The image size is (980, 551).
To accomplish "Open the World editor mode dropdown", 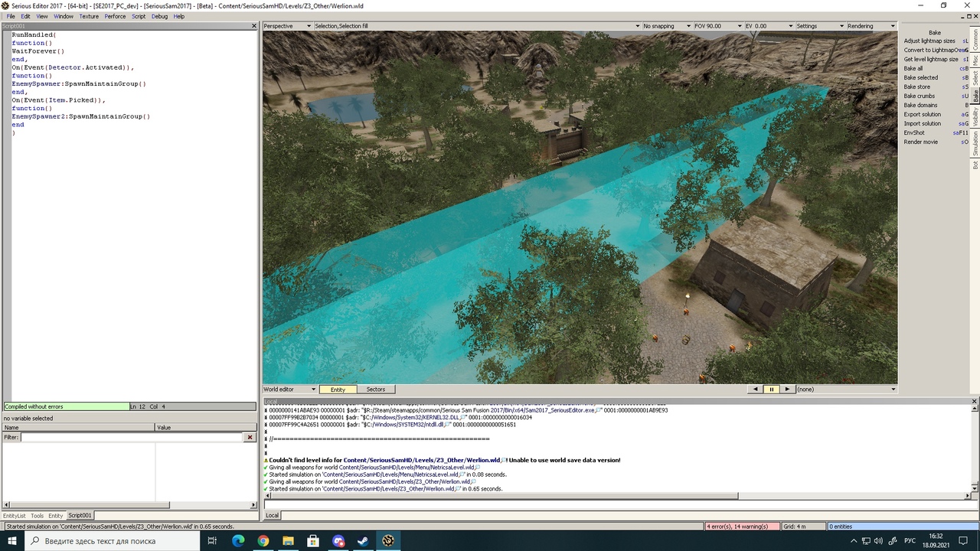I will [x=289, y=390].
